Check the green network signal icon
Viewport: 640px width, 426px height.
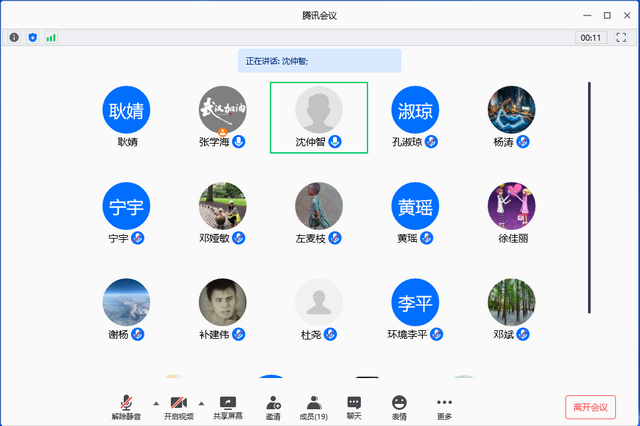tap(50, 37)
